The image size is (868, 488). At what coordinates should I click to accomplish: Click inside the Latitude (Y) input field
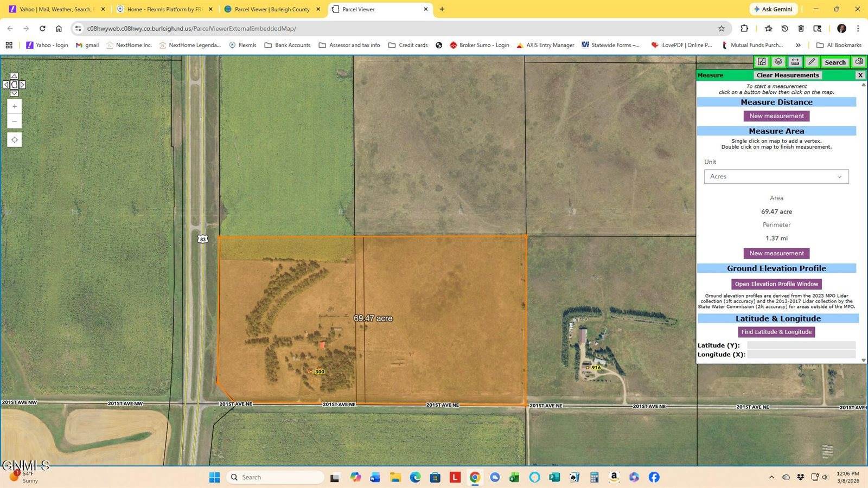click(801, 345)
